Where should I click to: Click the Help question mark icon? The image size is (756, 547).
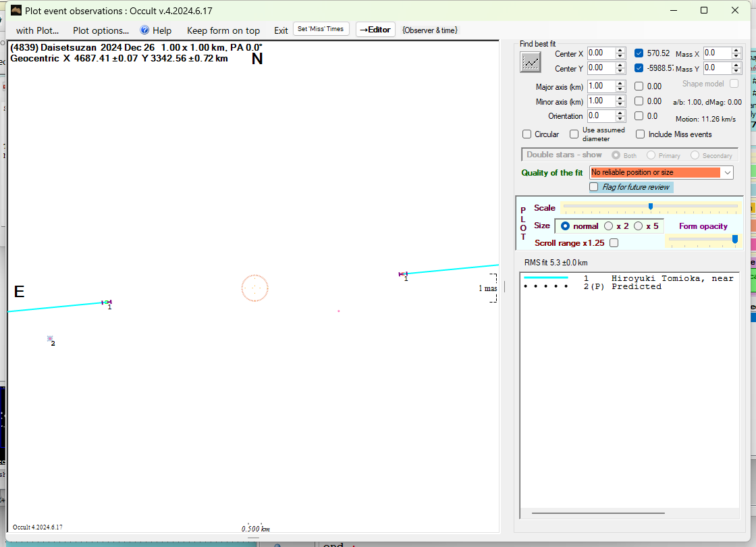(x=144, y=30)
